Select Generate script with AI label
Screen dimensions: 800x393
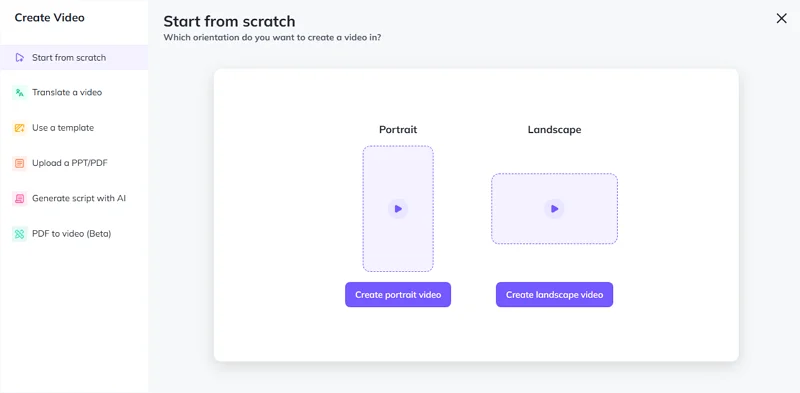(79, 198)
